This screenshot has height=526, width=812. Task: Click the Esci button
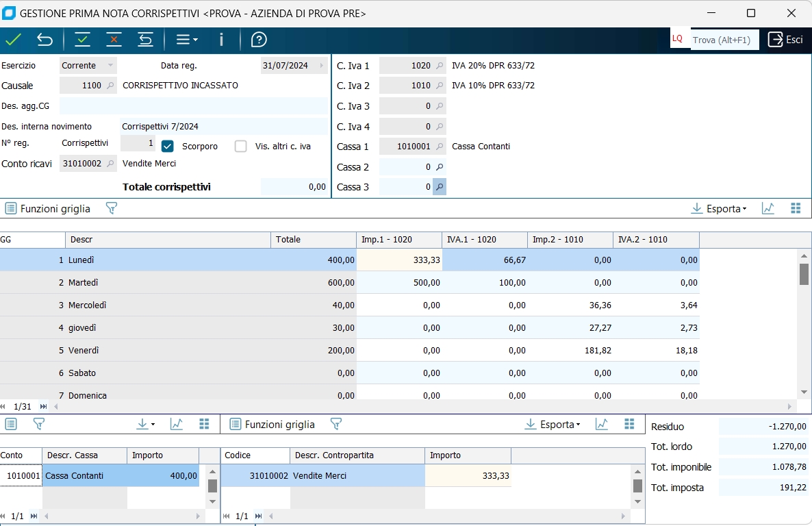[785, 40]
